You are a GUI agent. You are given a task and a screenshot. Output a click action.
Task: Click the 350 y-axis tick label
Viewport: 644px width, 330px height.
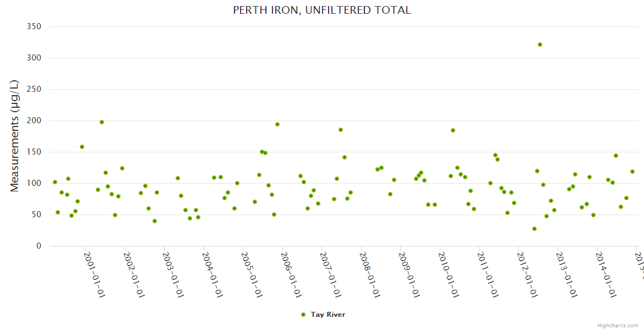coord(34,26)
